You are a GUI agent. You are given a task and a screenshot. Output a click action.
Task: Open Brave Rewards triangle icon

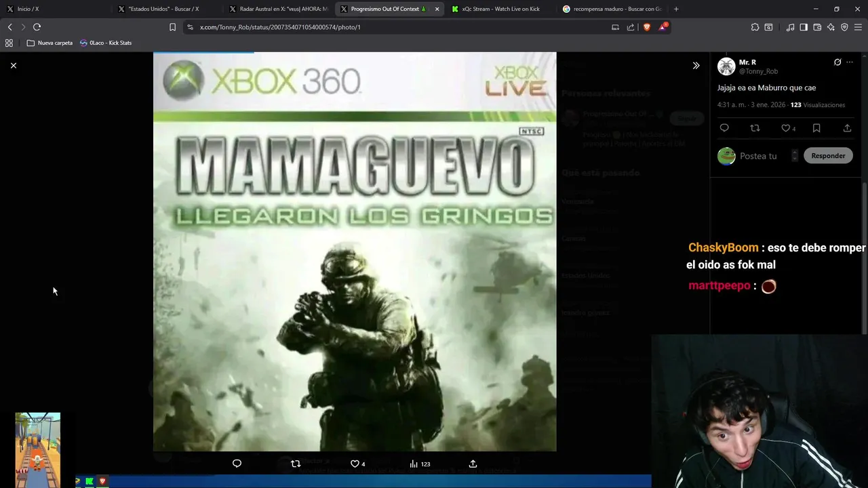[x=663, y=27]
